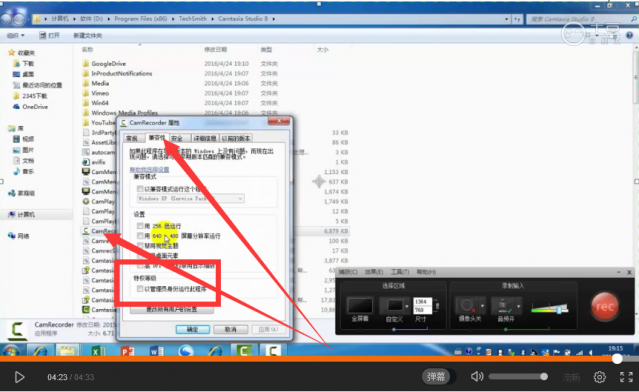This screenshot has width=639, height=392.
Task: Select the full screen recording area icon
Action: tap(360, 305)
